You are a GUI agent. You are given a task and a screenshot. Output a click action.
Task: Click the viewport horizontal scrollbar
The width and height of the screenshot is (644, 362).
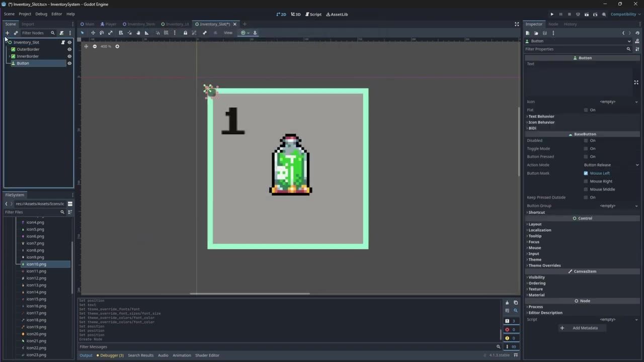pos(250,294)
